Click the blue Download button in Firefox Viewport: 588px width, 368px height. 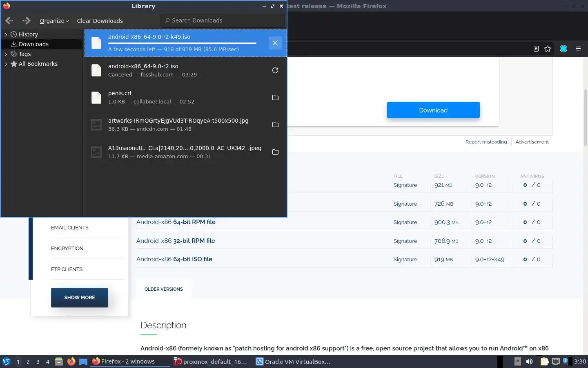point(433,110)
